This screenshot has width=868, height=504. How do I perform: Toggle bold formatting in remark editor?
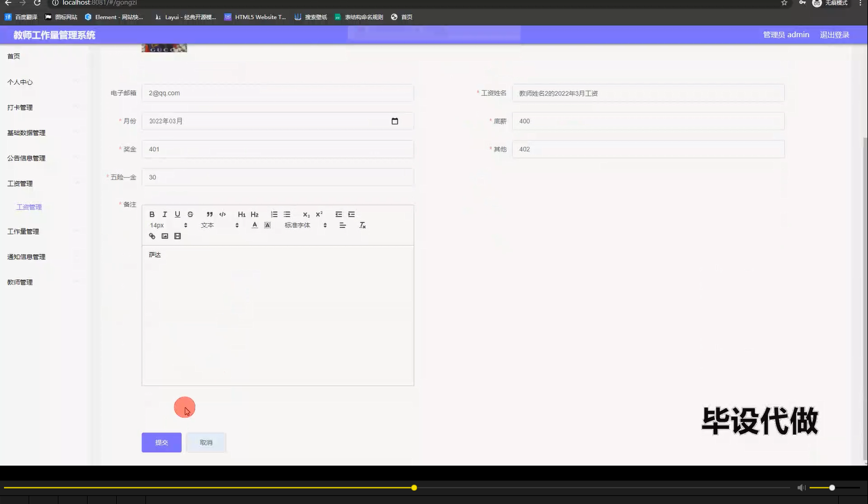(x=152, y=214)
